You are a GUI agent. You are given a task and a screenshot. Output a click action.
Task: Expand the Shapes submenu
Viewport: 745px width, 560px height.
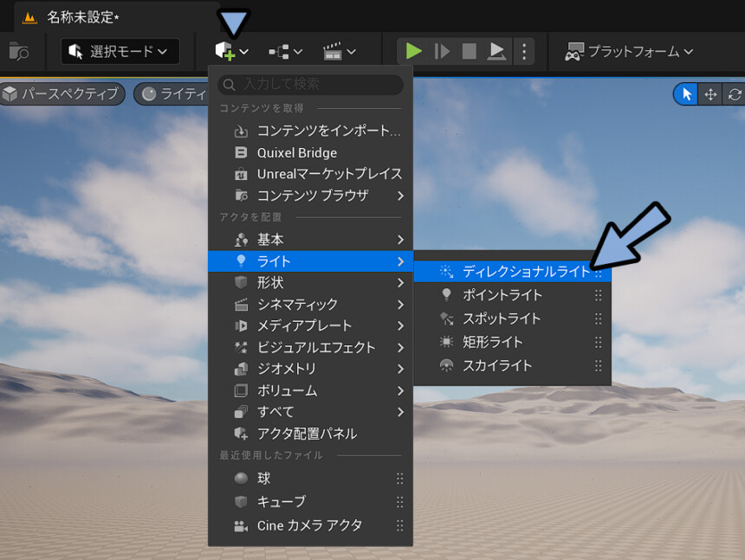pyautogui.click(x=311, y=283)
